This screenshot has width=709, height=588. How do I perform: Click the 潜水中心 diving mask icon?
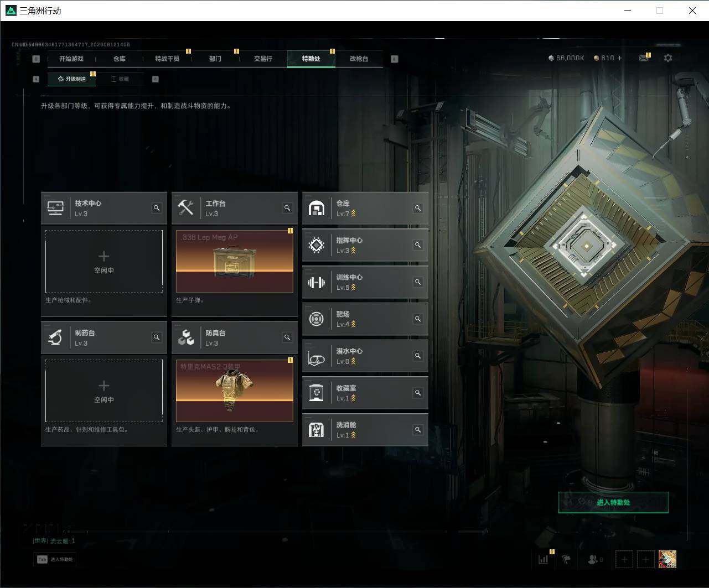point(317,358)
